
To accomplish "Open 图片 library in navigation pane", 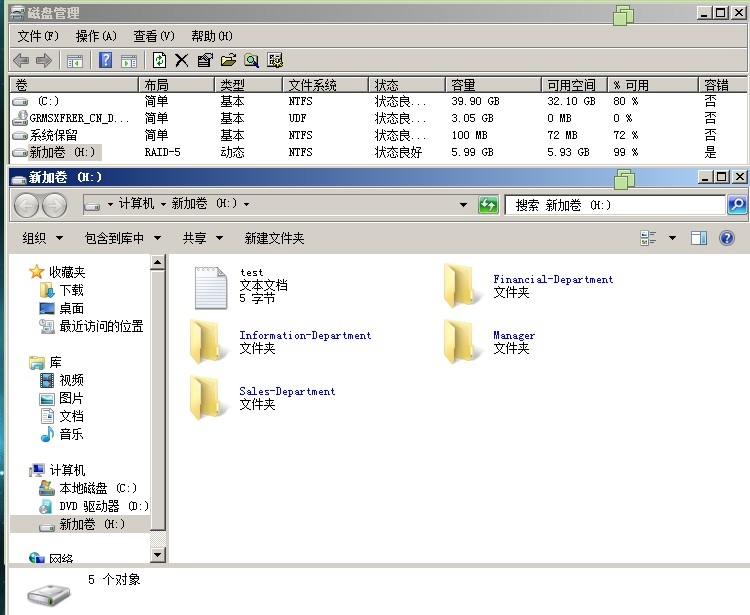I will pos(61,398).
